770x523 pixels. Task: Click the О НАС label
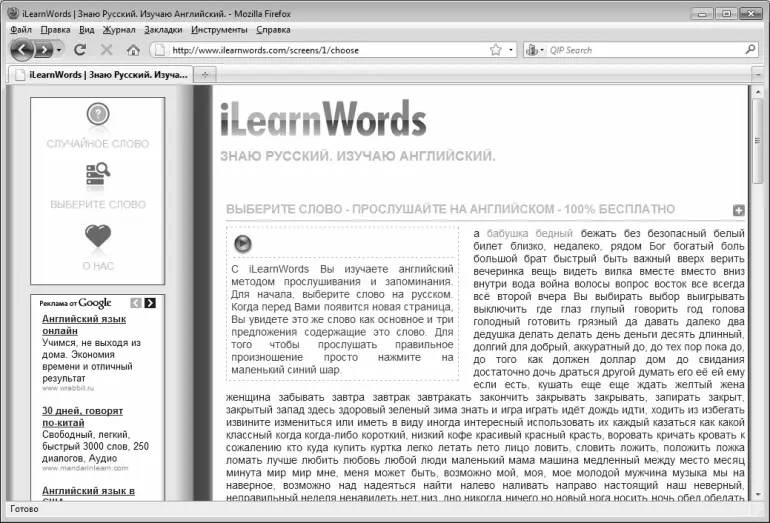click(98, 266)
